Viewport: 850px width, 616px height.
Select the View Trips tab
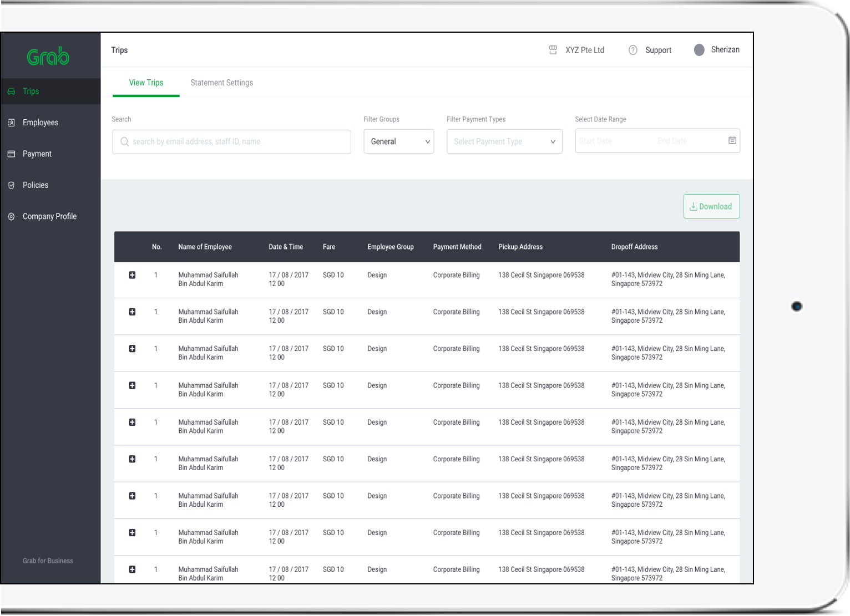click(x=146, y=83)
